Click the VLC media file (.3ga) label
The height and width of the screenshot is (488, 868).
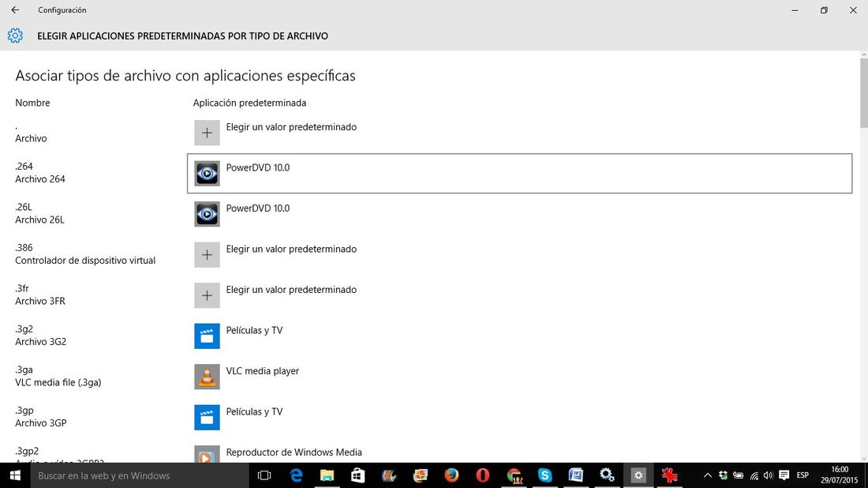click(58, 382)
